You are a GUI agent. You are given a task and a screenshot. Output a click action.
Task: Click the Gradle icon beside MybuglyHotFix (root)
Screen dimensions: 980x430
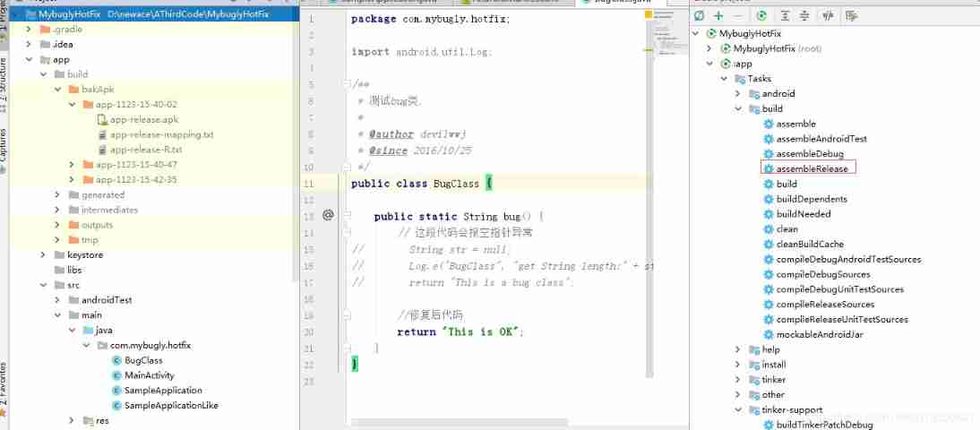pos(726,48)
